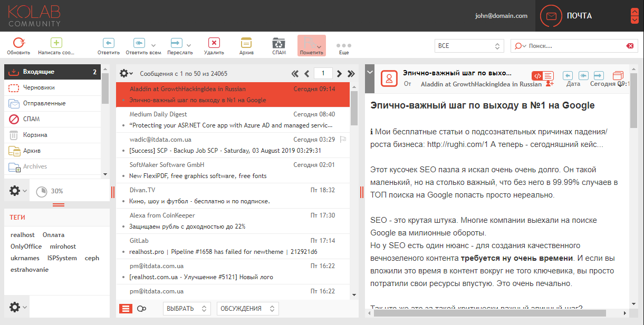Open the ВЫБРАТЬ selection dropdown
The height and width of the screenshot is (325, 644).
pyautogui.click(x=186, y=308)
